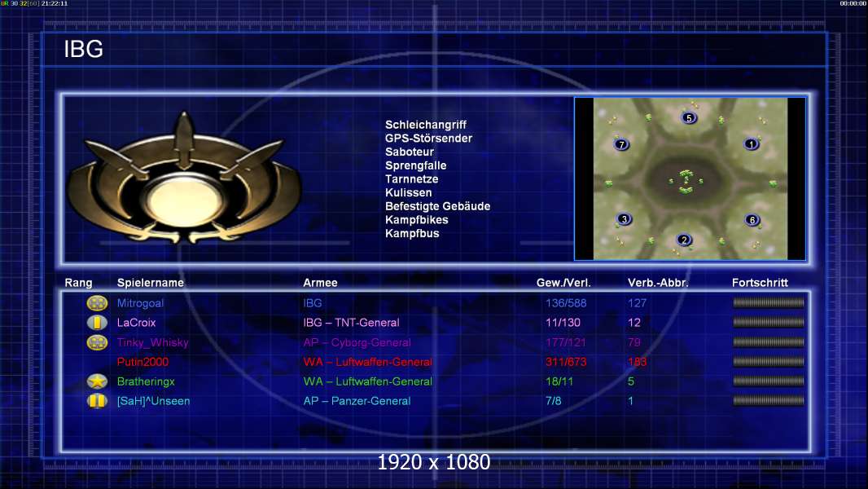
Task: Click the Tarnnetze ability text
Action: coord(411,178)
